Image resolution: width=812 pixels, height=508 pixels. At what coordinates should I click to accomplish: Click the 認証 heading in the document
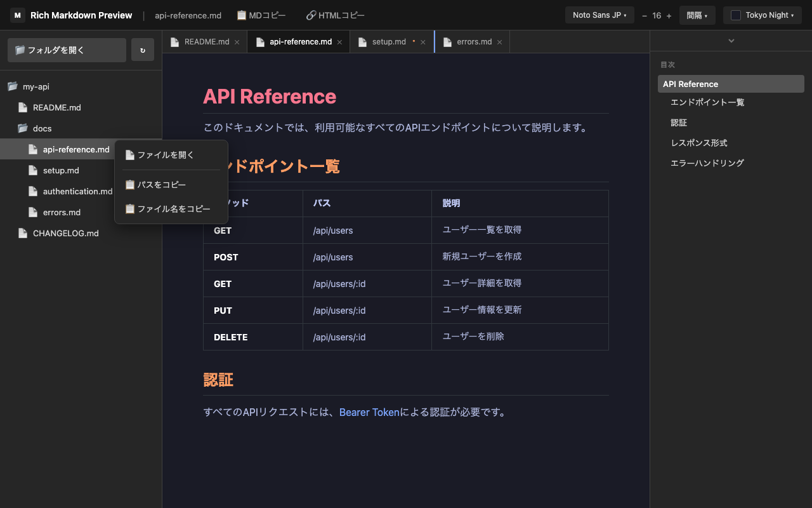click(x=218, y=380)
